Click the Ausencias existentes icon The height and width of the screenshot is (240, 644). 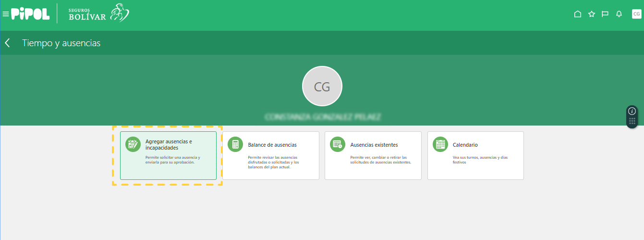point(338,144)
